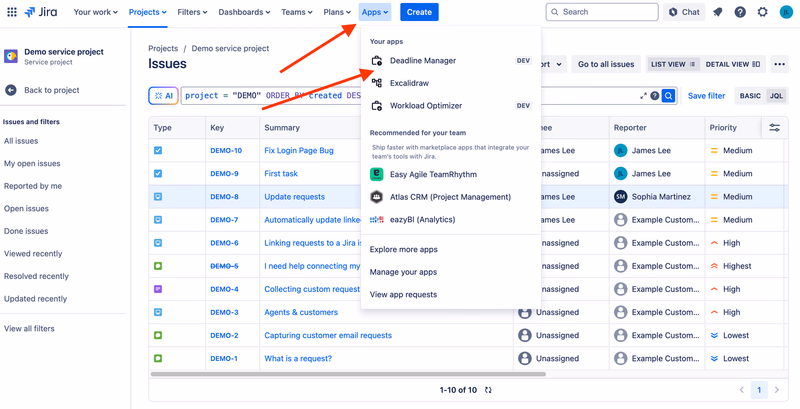
Task: Click the Jira logo
Action: tap(41, 12)
